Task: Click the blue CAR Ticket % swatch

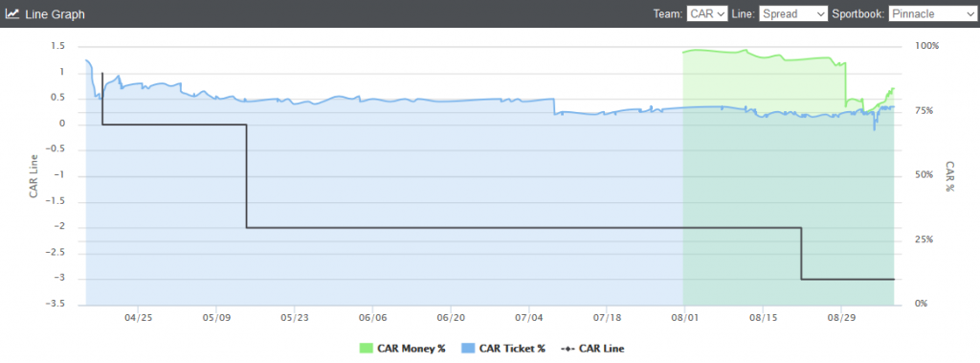Action: 467,349
